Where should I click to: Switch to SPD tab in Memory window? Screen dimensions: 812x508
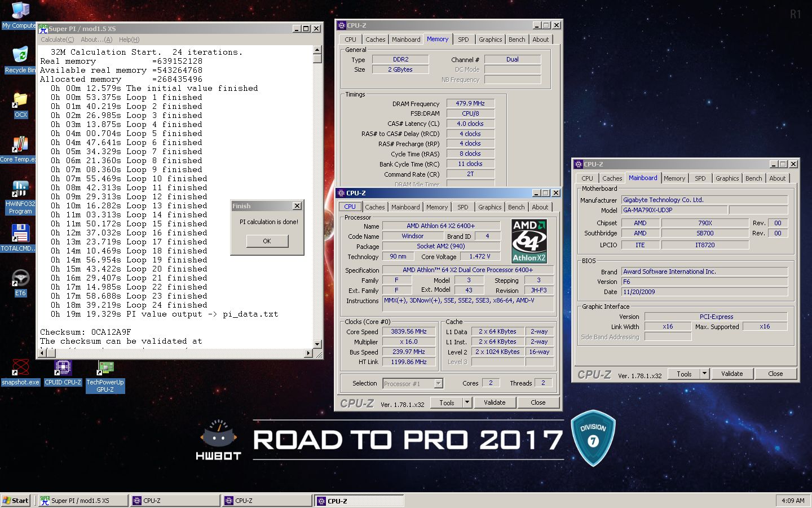coord(464,40)
